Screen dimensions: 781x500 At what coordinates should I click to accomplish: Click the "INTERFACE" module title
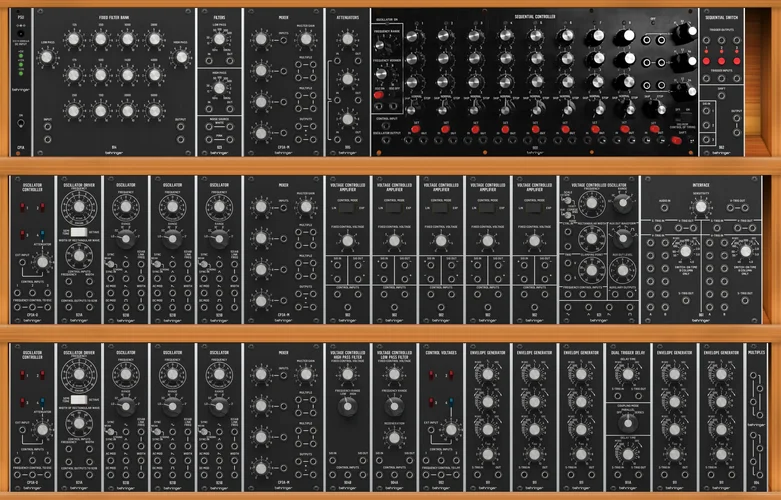[701, 185]
